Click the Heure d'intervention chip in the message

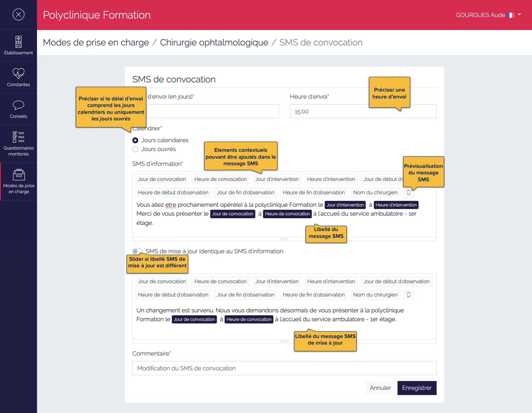coord(396,205)
